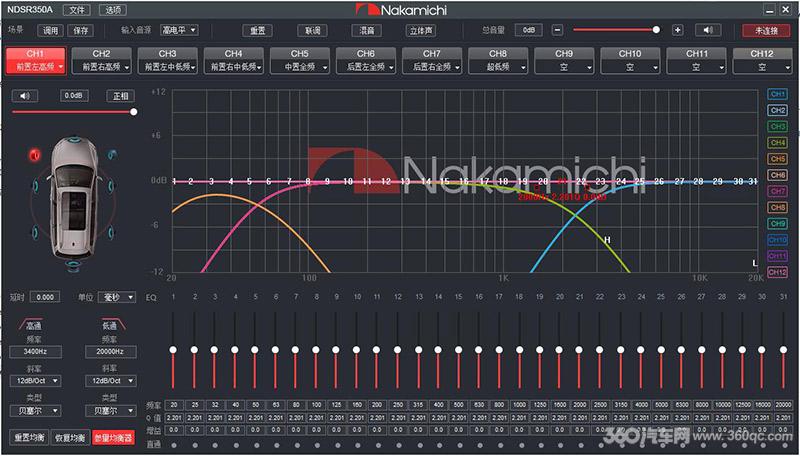Toggle 直通 bypass for the 1000 Hz band
Screen dimensions: 800x456
point(519,445)
